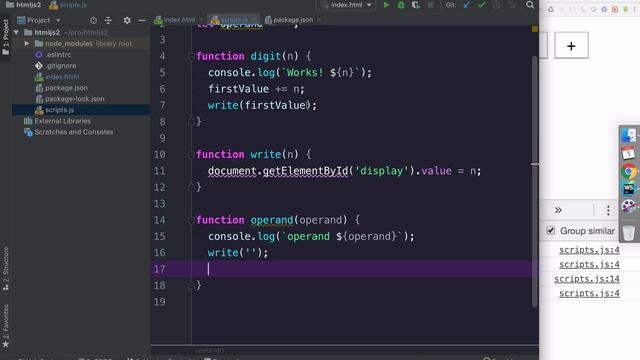Image resolution: width=640 pixels, height=360 pixels.
Task: Run with coverage icon in toolbar
Action: pyautogui.click(x=416, y=5)
